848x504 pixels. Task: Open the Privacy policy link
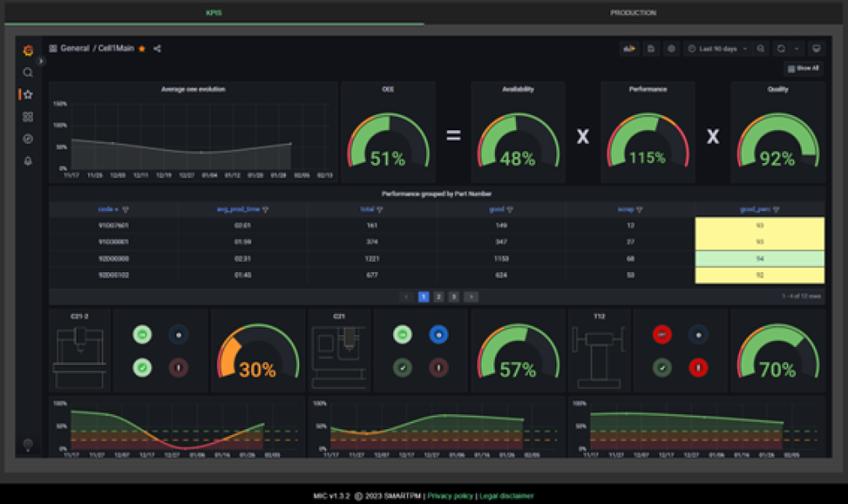click(450, 496)
